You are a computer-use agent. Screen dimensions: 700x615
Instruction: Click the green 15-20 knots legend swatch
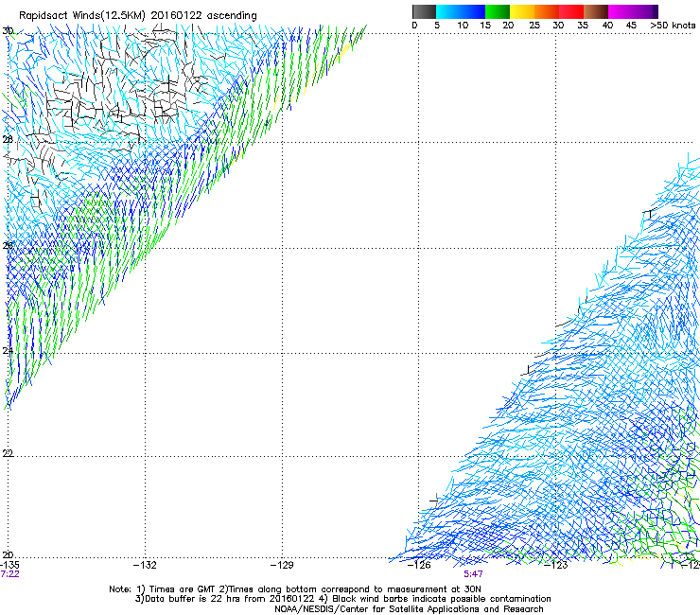click(498, 11)
